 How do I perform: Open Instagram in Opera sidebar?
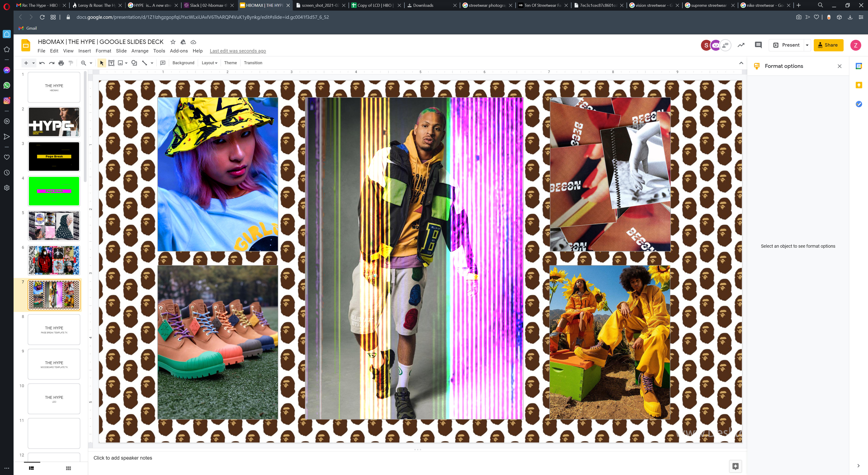coord(7,100)
